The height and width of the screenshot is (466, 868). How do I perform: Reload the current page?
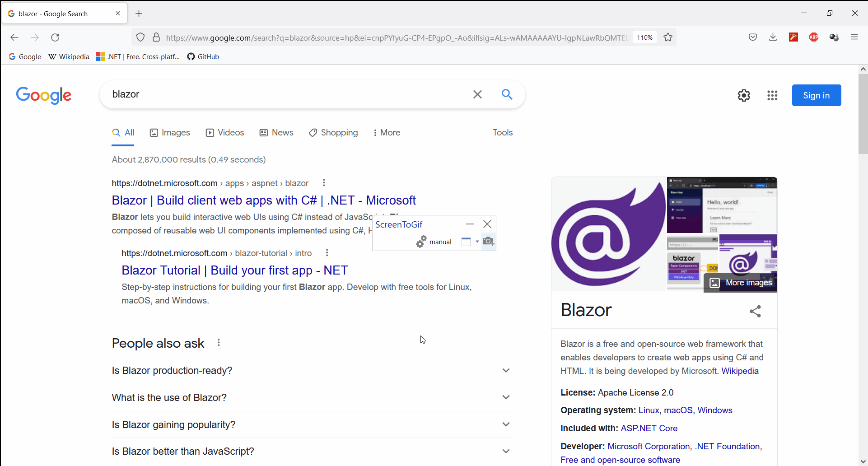(55, 37)
